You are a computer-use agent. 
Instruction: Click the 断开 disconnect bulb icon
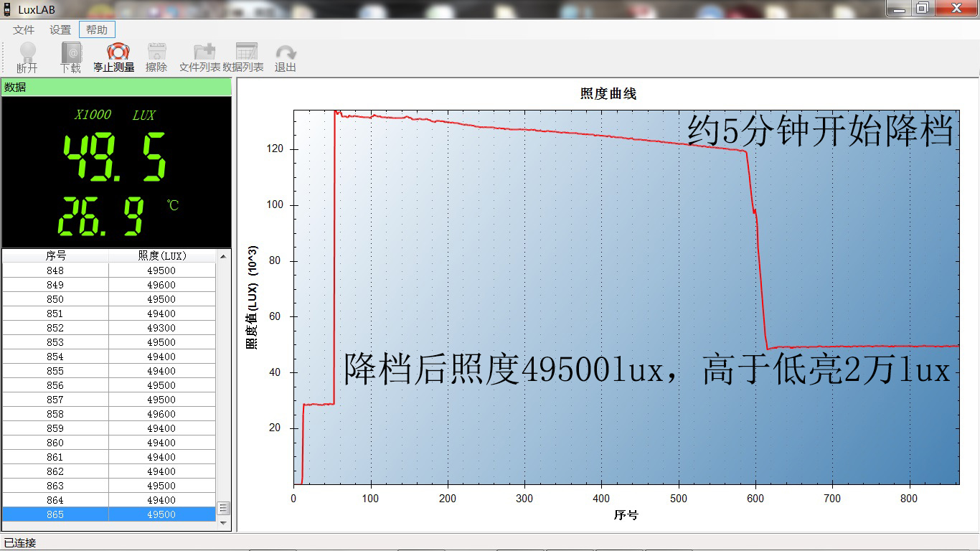coord(27,52)
